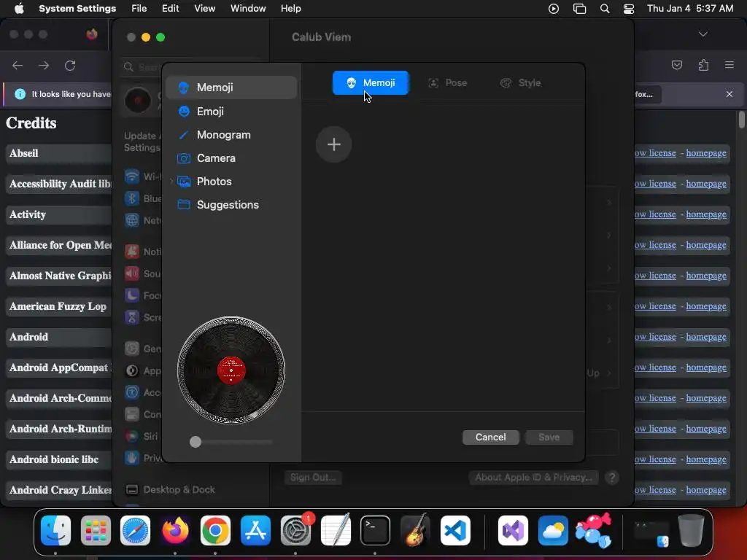Open Launchpad from the Dock
Image resolution: width=747 pixels, height=560 pixels.
96,530
